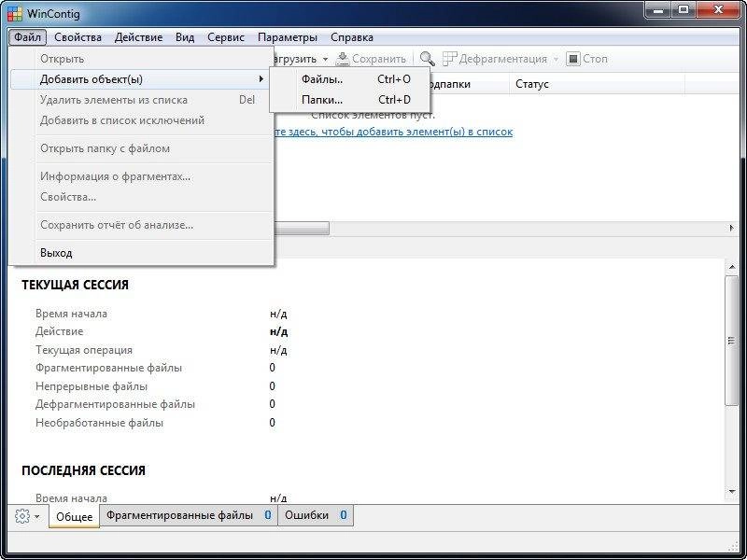The width and height of the screenshot is (747, 560).
Task: Open the Свойства menu in menu bar
Action: [78, 37]
